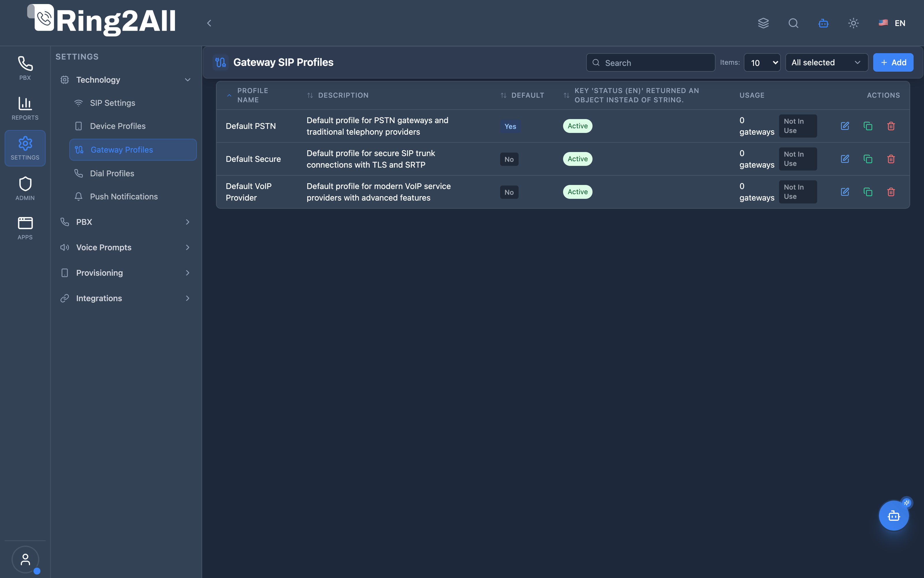Image resolution: width=924 pixels, height=578 pixels.
Task: Open the Items per page dropdown
Action: coord(762,63)
